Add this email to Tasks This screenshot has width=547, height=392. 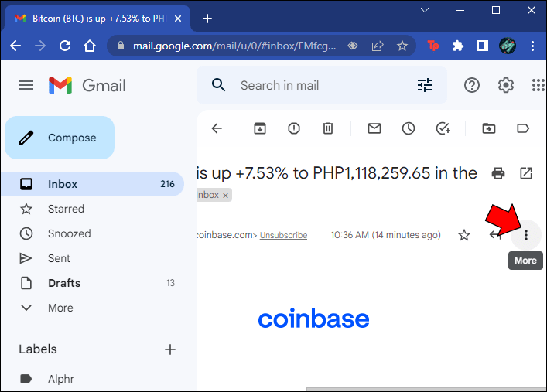coord(443,128)
